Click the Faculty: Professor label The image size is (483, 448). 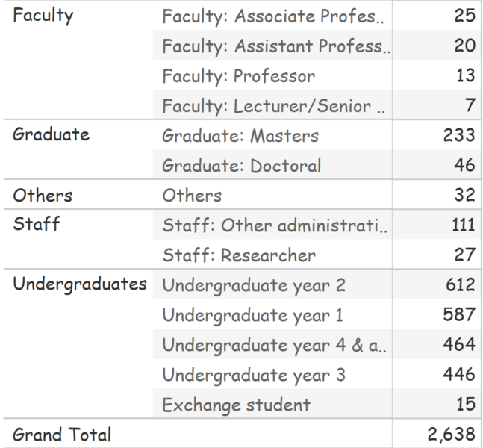pyautogui.click(x=238, y=76)
